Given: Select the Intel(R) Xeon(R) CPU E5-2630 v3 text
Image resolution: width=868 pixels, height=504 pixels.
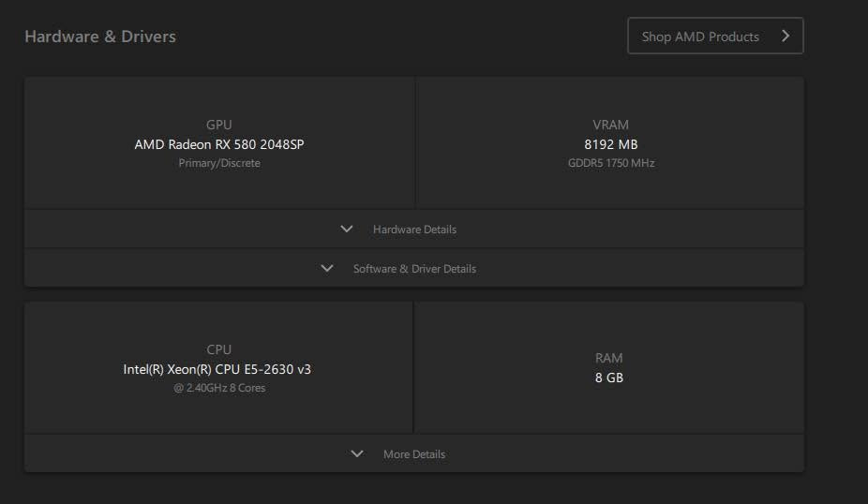Looking at the screenshot, I should coord(217,369).
